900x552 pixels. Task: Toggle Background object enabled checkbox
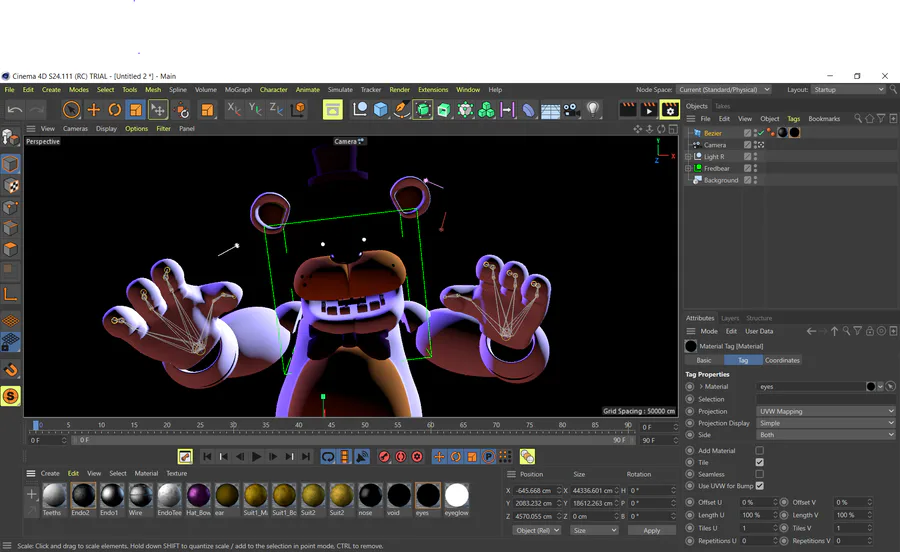coord(747,180)
